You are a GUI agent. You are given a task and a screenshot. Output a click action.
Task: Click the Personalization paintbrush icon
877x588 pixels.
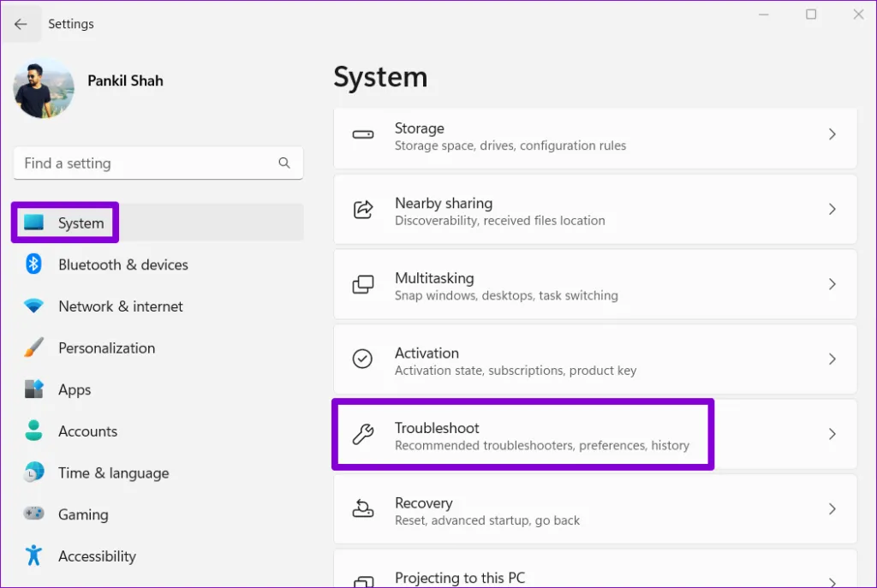(33, 348)
